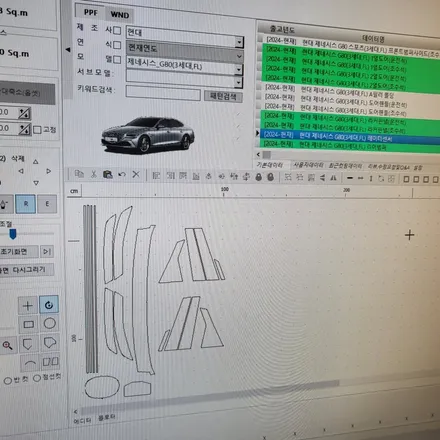The width and height of the screenshot is (440, 440).
Task: Click the pattern list horizontal scrollbar thumb
Action: click(x=267, y=155)
